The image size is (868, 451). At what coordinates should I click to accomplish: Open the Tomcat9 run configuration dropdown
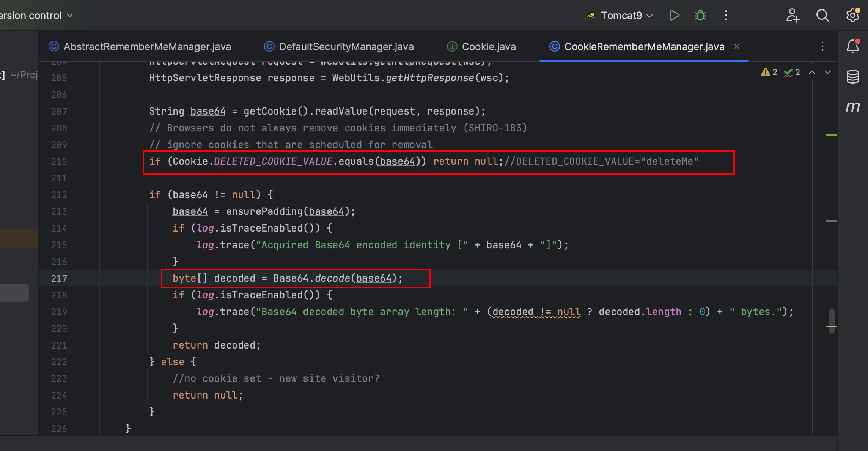(619, 16)
